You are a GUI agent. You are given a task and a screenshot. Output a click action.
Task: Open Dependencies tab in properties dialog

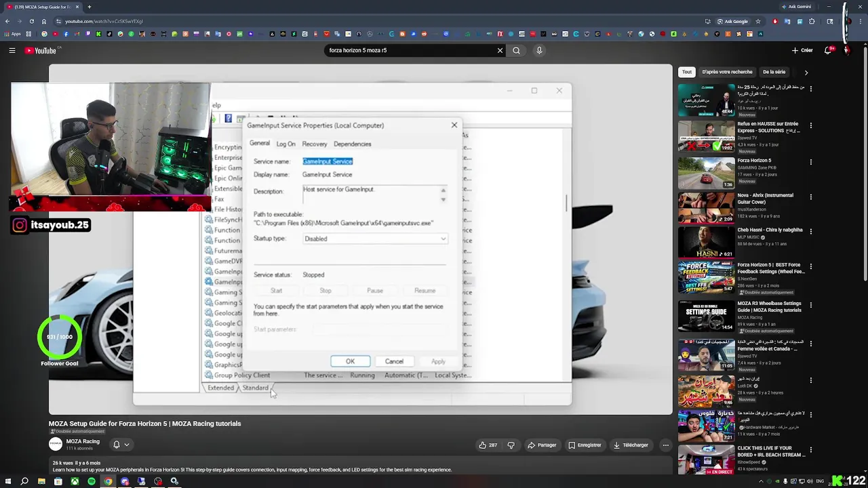click(x=352, y=144)
